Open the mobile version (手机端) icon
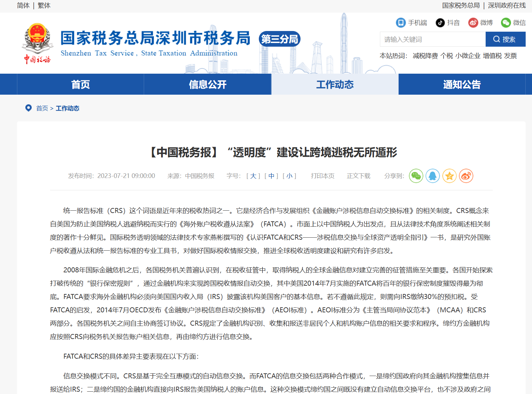This screenshot has width=532, height=394. tap(401, 23)
